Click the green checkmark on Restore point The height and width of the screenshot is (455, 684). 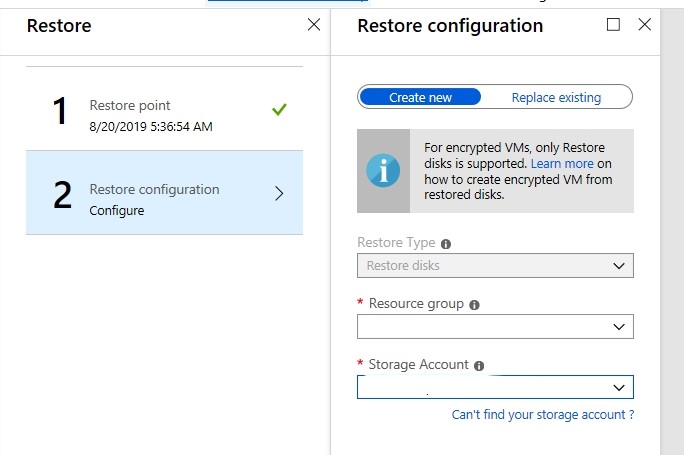[279, 109]
